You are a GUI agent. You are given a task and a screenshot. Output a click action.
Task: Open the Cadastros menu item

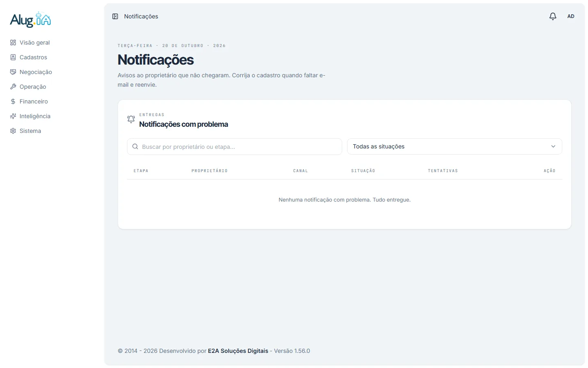[33, 57]
